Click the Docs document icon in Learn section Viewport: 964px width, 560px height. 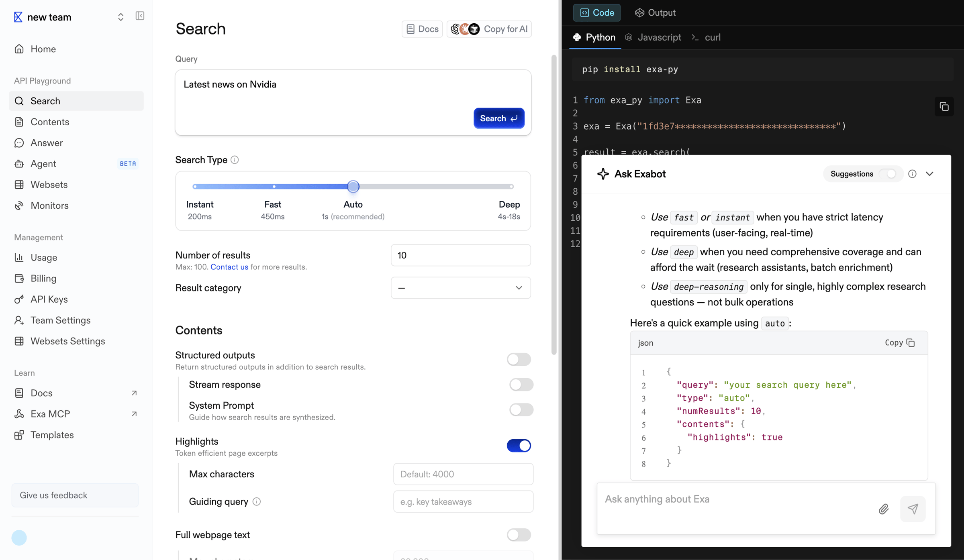coord(19,393)
